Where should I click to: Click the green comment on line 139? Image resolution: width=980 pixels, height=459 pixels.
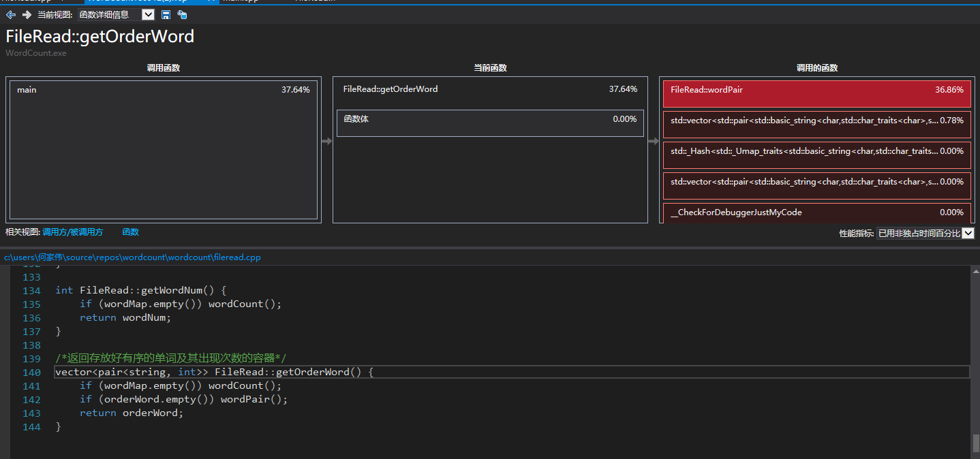pos(171,358)
